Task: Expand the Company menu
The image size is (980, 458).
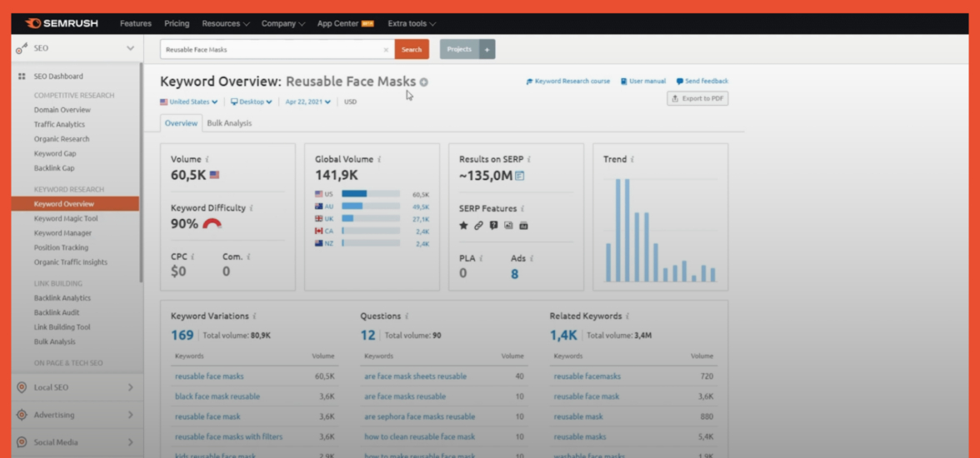Action: point(283,24)
